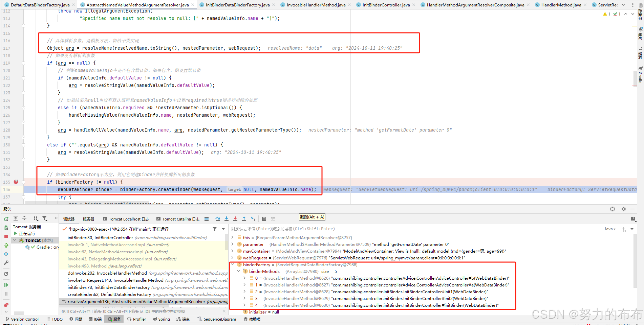644x325 pixels.
Task: Expand the parameter variable node
Action: pyautogui.click(x=232, y=244)
